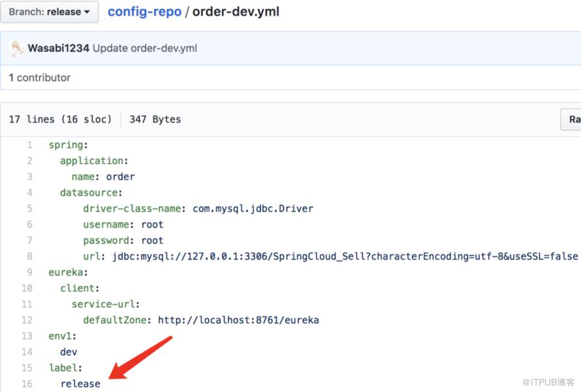Click the username: root line
581x392 pixels.
(123, 224)
